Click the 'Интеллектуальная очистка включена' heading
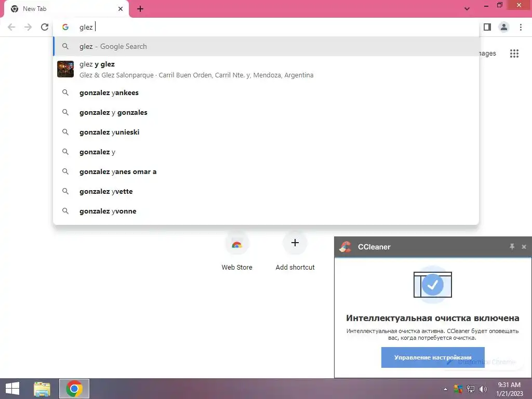The width and height of the screenshot is (532, 399). tap(433, 318)
